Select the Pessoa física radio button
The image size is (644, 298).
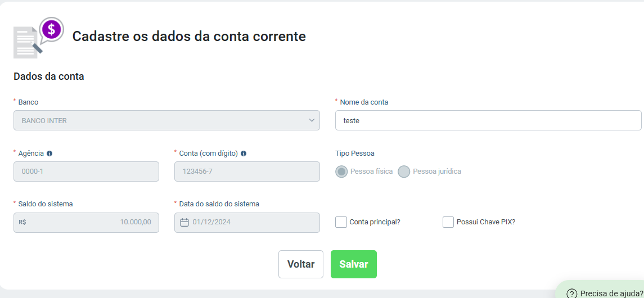(341, 171)
